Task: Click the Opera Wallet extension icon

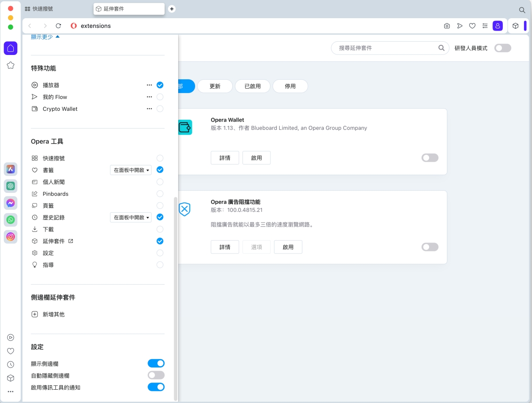Action: click(x=184, y=127)
